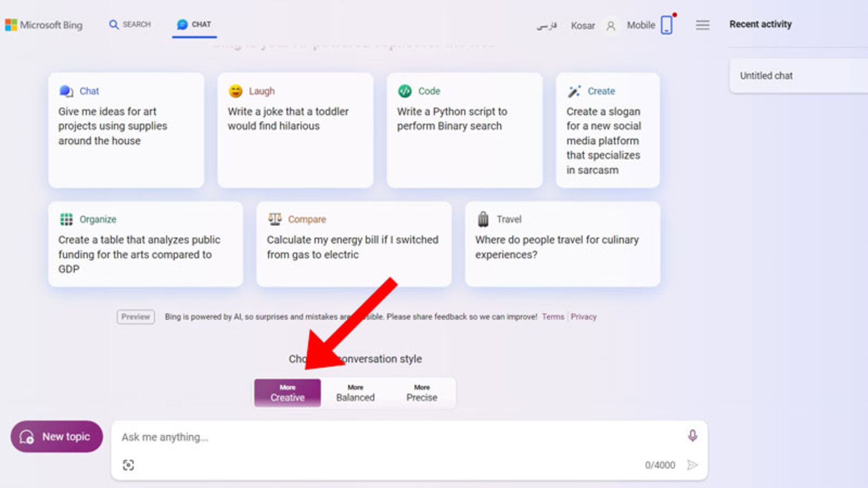Screen dimensions: 868x488
Task: Click the visual search camera icon
Action: pyautogui.click(x=128, y=465)
